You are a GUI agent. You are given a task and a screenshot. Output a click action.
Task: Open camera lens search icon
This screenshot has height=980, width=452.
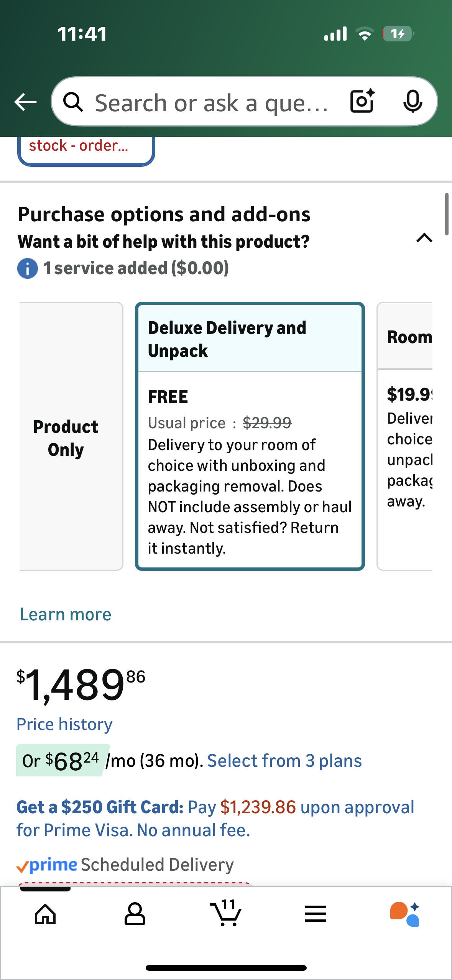tap(362, 102)
